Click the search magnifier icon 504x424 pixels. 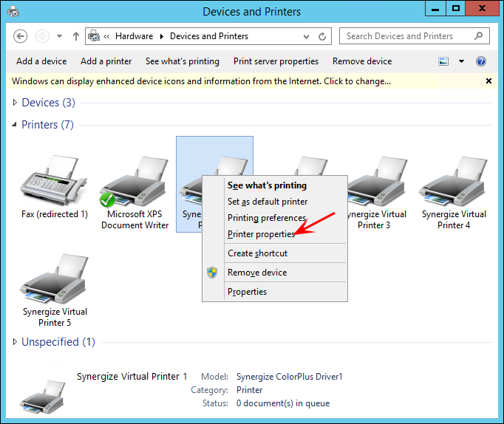[x=479, y=36]
